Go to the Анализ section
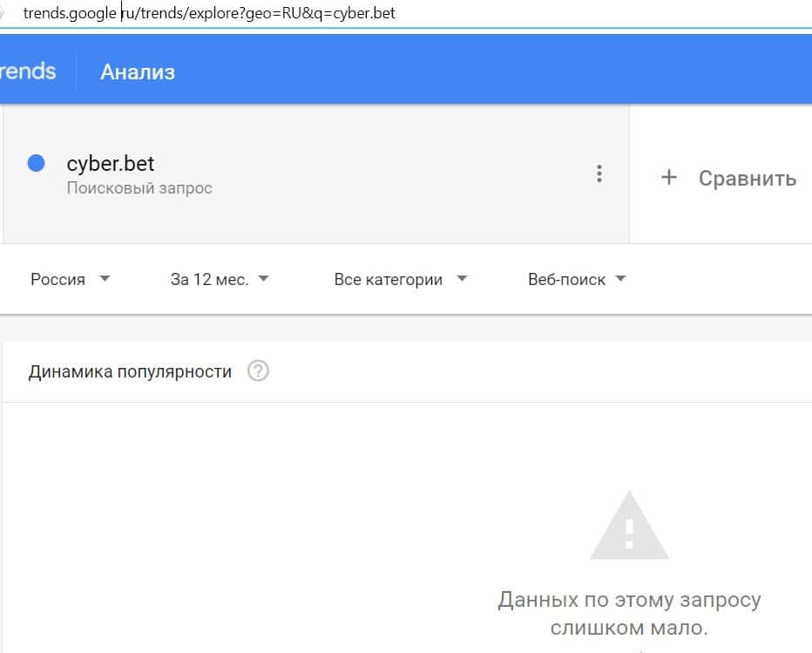Viewport: 812px width, 653px height. tap(138, 71)
